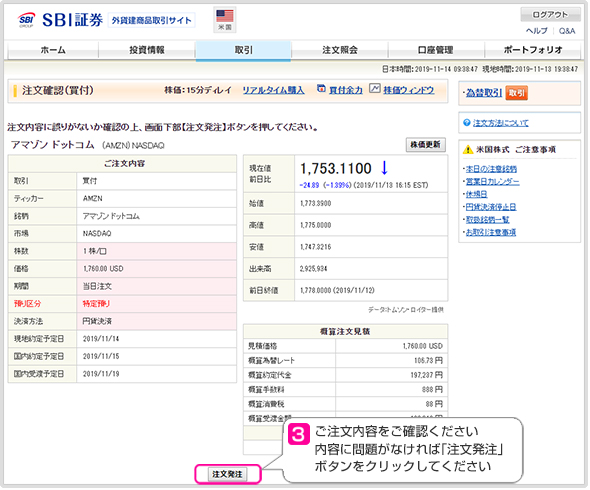Click the 現地約定予定日 date 2019/11/14

click(x=101, y=339)
